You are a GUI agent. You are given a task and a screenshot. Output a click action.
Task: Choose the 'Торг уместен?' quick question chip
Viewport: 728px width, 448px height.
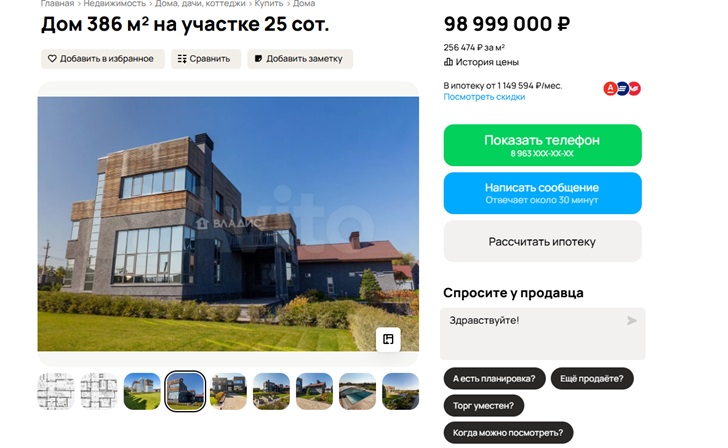(483, 406)
